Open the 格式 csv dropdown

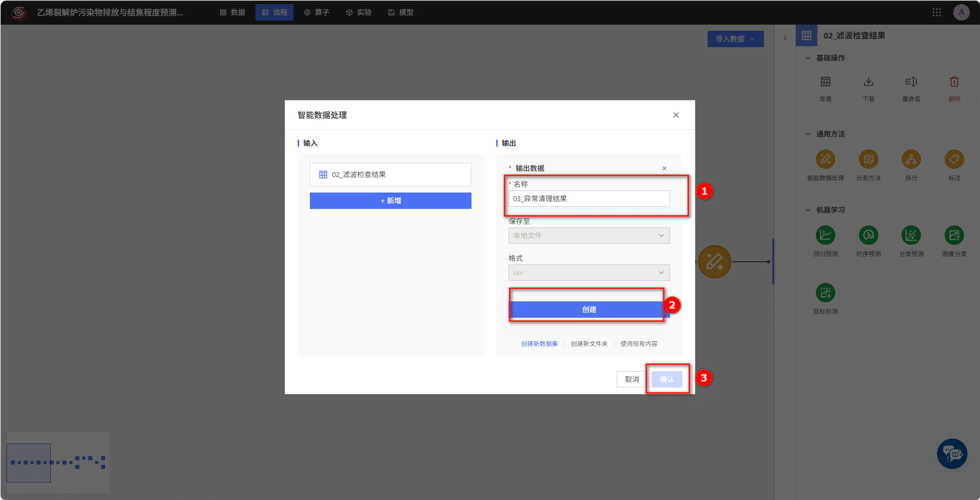[589, 273]
